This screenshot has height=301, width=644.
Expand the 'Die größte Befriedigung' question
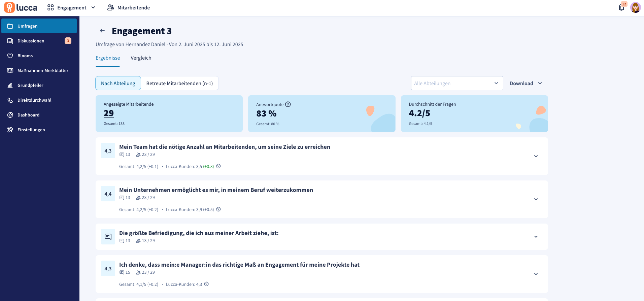(x=536, y=237)
